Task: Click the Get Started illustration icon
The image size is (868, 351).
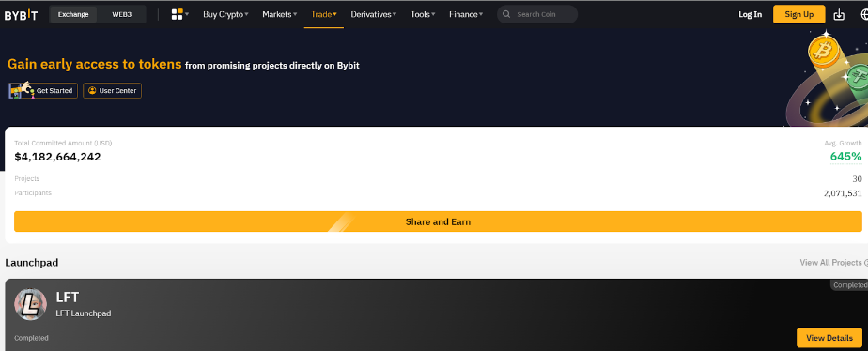Action: pos(21,90)
